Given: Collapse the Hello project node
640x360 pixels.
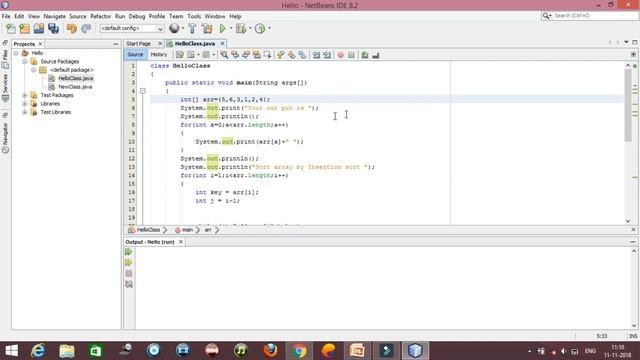Looking at the screenshot, I should click(x=16, y=53).
